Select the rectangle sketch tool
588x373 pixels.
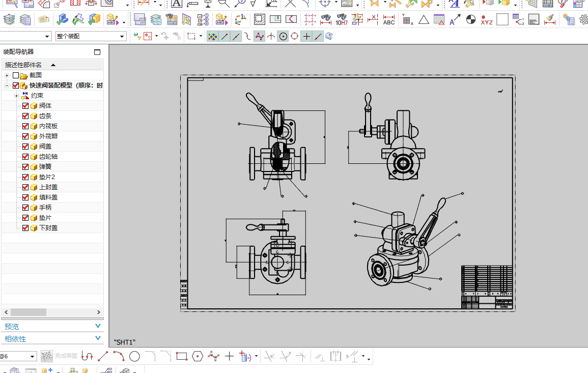(x=182, y=356)
